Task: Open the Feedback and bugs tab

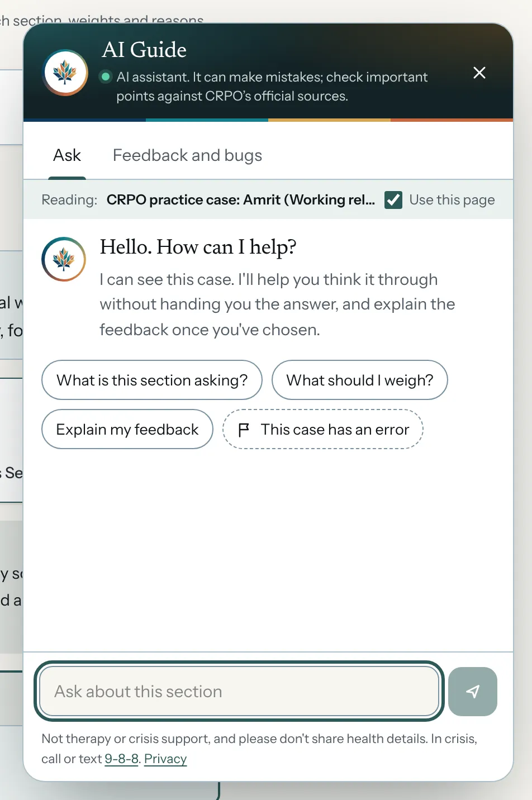Action: (x=187, y=155)
